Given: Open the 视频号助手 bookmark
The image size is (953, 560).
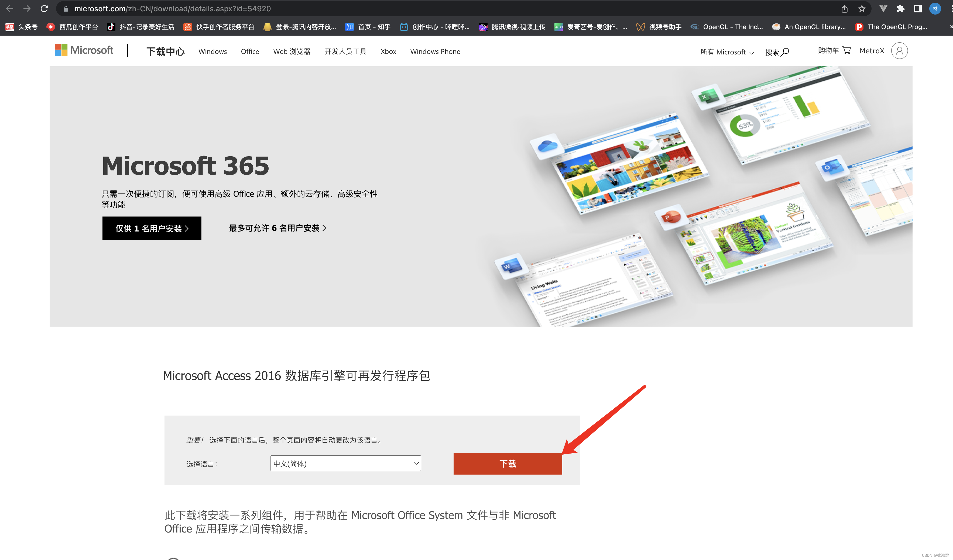Looking at the screenshot, I should pos(659,27).
